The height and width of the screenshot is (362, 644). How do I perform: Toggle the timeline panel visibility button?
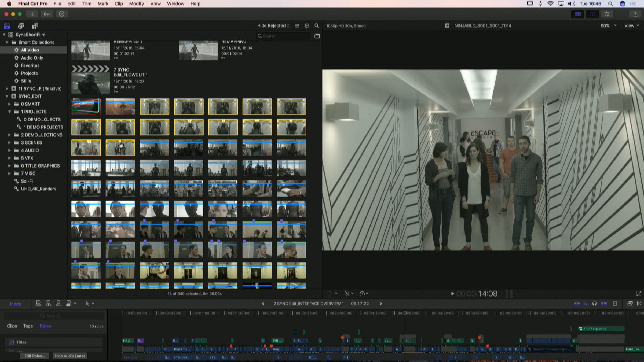592,14
